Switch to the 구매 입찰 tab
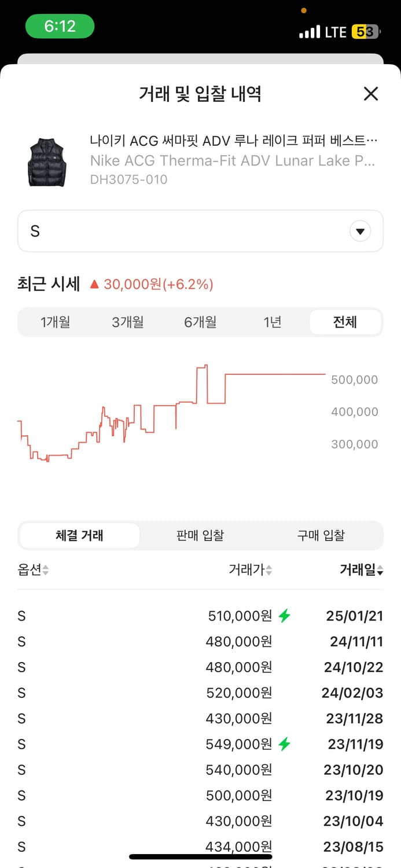The width and height of the screenshot is (401, 868). click(x=321, y=535)
